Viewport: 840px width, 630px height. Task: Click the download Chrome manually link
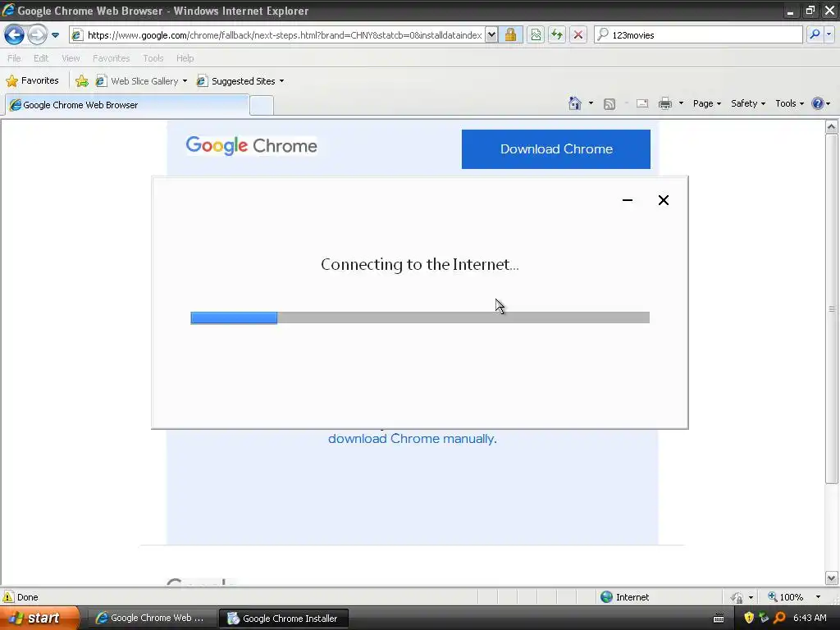coord(413,439)
